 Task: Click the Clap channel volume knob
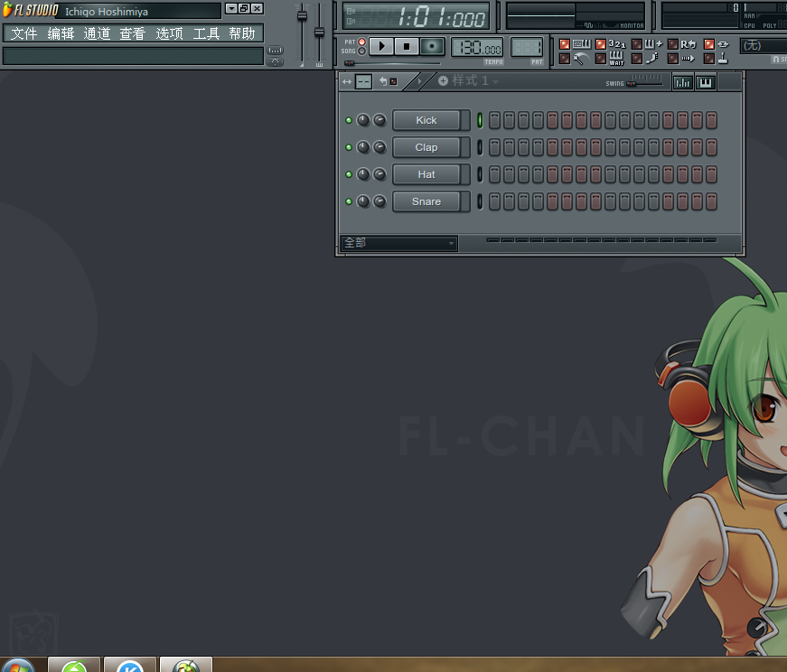[x=380, y=147]
